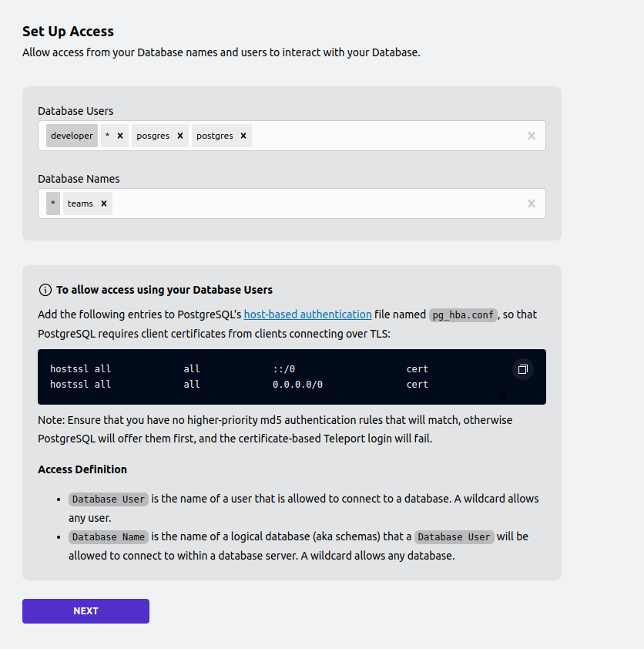Click the info icon beside allow access heading
The image size is (644, 649).
coord(45,290)
